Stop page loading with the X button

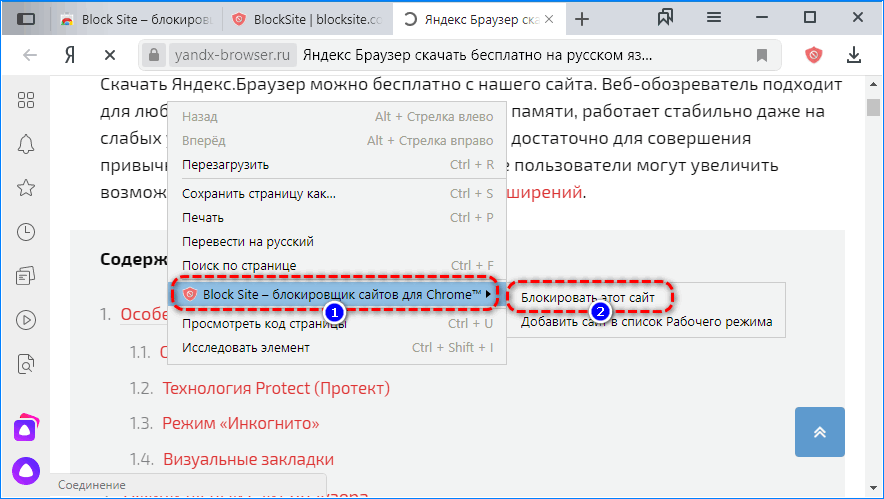pyautogui.click(x=111, y=55)
